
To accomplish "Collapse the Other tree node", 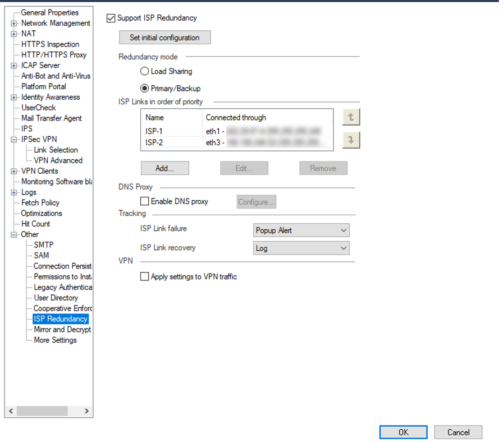I will coord(13,234).
